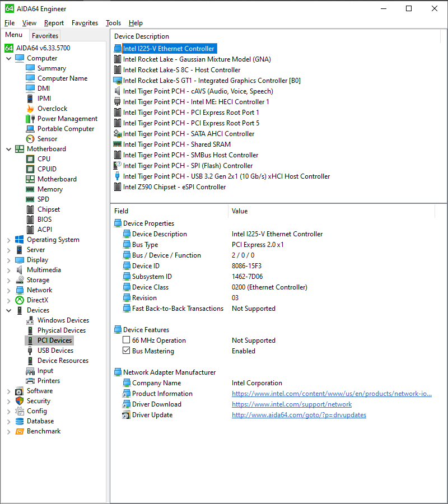Open the Input keyboard icon
Image resolution: width=448 pixels, height=504 pixels.
[30, 371]
